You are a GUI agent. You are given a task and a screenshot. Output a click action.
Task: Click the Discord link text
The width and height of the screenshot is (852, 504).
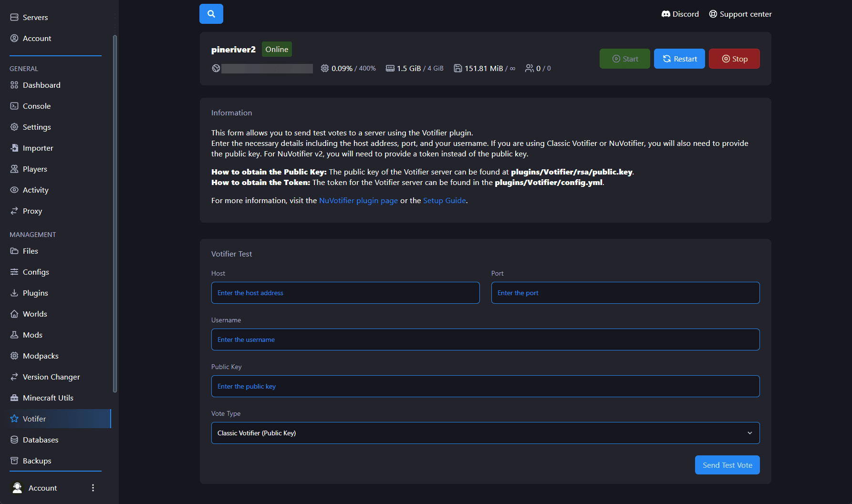pyautogui.click(x=686, y=14)
